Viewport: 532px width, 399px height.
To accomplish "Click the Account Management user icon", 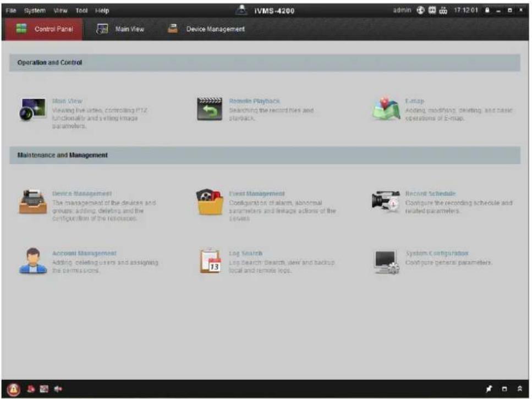I will click(x=33, y=261).
